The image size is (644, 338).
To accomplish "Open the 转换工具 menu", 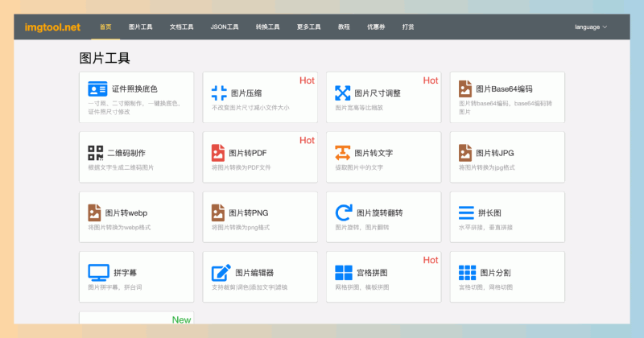I will click(x=267, y=27).
